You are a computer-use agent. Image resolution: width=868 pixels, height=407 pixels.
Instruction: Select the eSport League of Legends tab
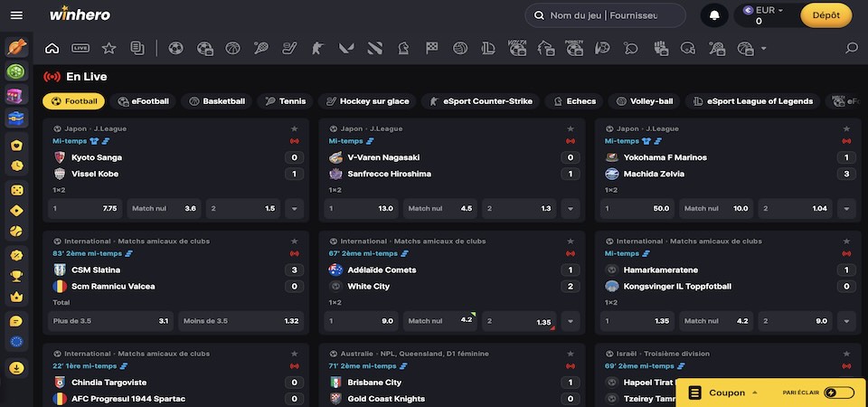pyautogui.click(x=753, y=101)
